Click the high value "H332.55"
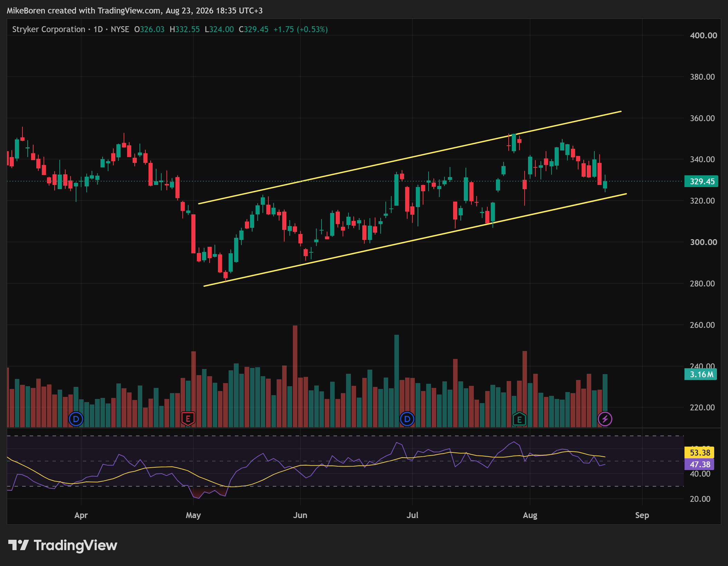The height and width of the screenshot is (566, 728). [x=184, y=29]
